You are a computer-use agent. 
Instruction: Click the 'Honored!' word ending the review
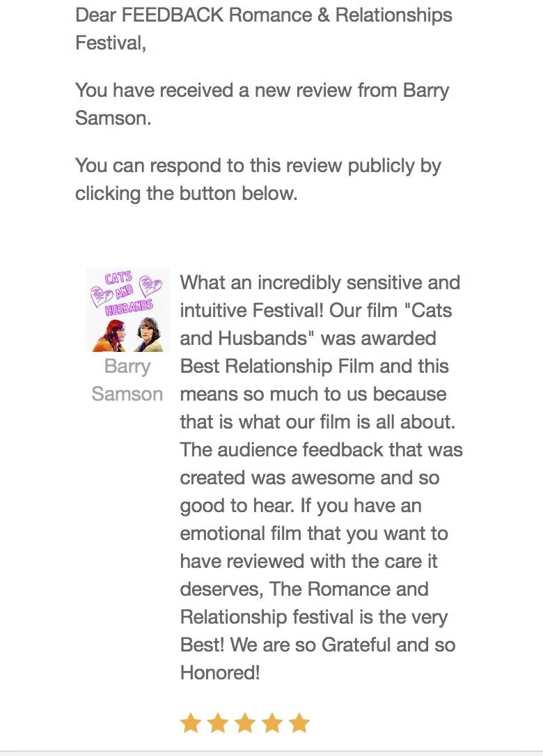pyautogui.click(x=220, y=673)
